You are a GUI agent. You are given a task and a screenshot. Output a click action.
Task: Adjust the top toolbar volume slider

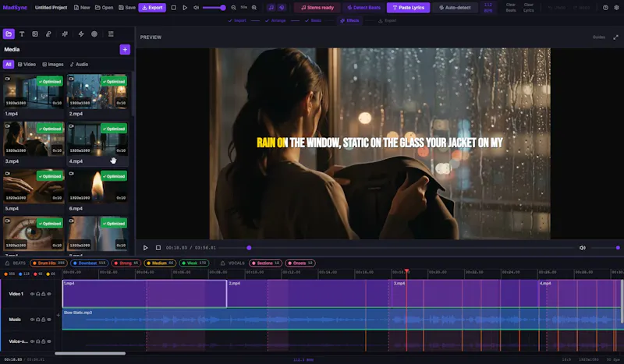coord(214,8)
